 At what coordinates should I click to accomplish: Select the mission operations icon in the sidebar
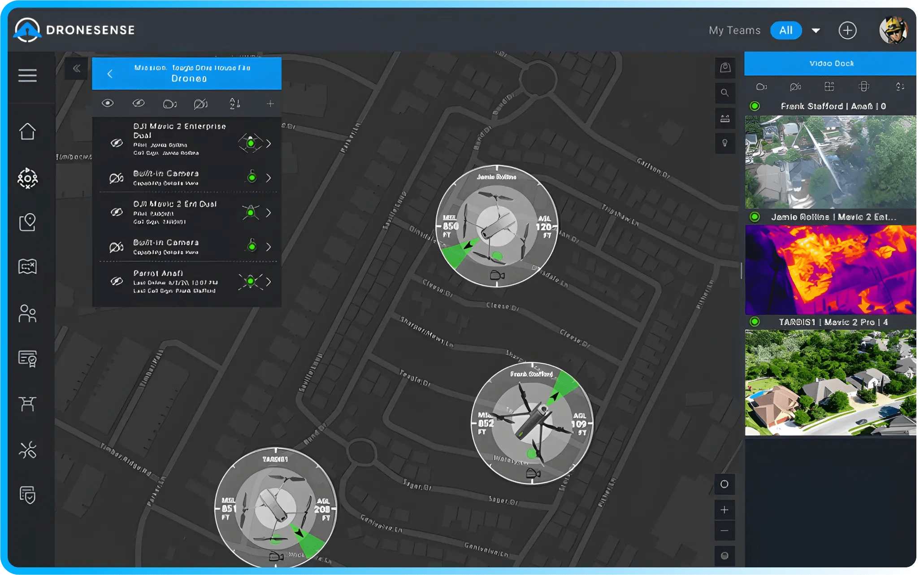[28, 179]
